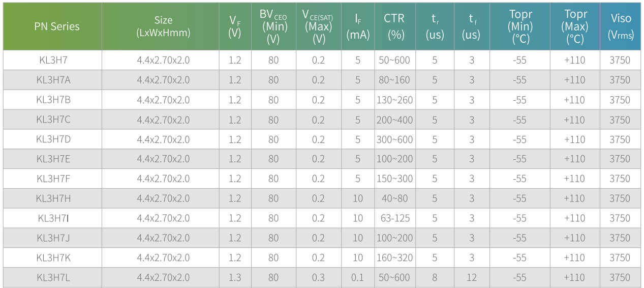Click the KL3H7D part number cell
Viewport: 644px width, 288px height.
click(53, 139)
